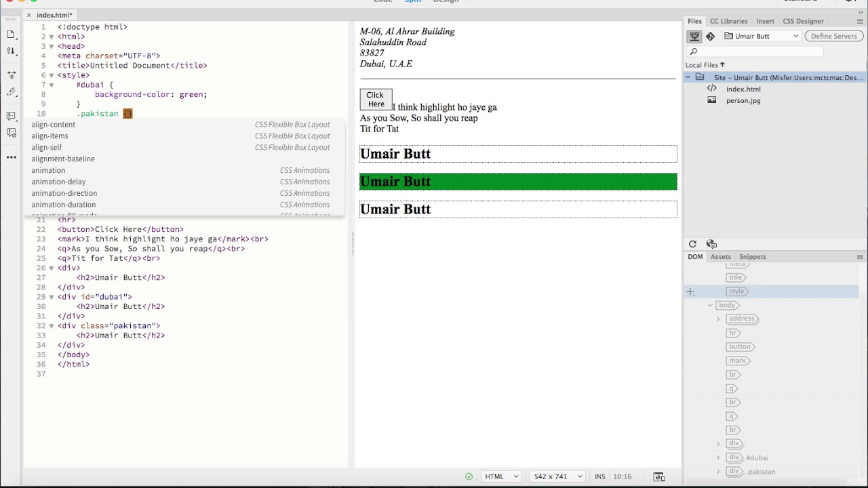
Task: Click the Git diamond icon in Files panel
Action: (710, 37)
